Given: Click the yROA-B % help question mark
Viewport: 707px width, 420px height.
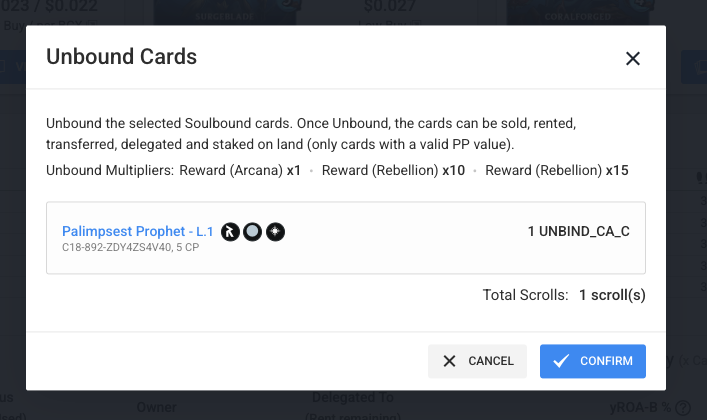Looking at the screenshot, I should click(x=684, y=408).
